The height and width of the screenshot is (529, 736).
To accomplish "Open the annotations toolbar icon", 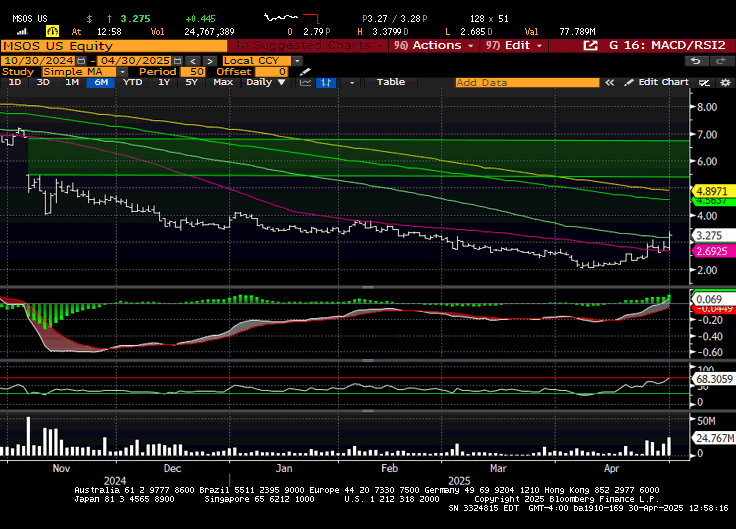I will pyautogui.click(x=704, y=83).
